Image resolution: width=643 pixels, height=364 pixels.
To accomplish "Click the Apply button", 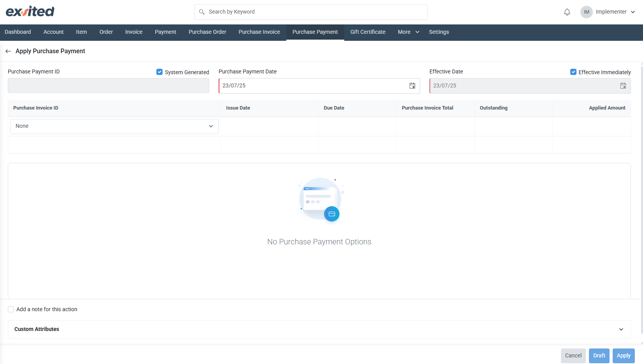I will [624, 356].
